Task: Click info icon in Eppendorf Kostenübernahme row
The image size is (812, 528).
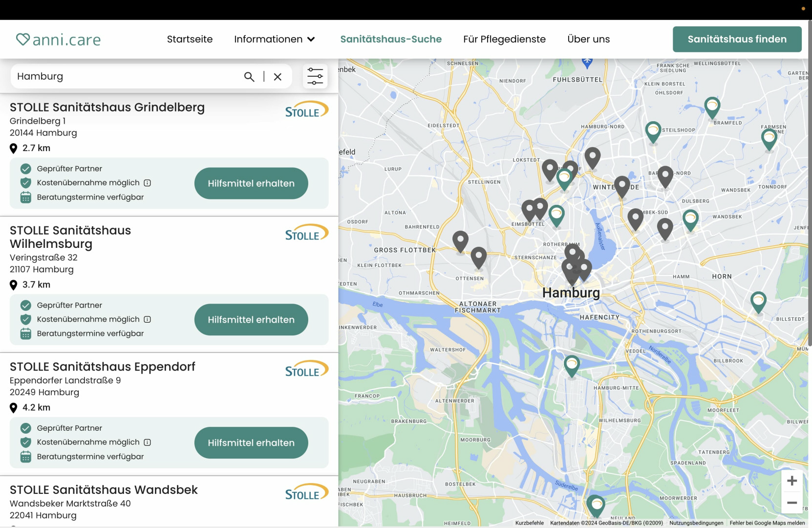Action: 148,442
